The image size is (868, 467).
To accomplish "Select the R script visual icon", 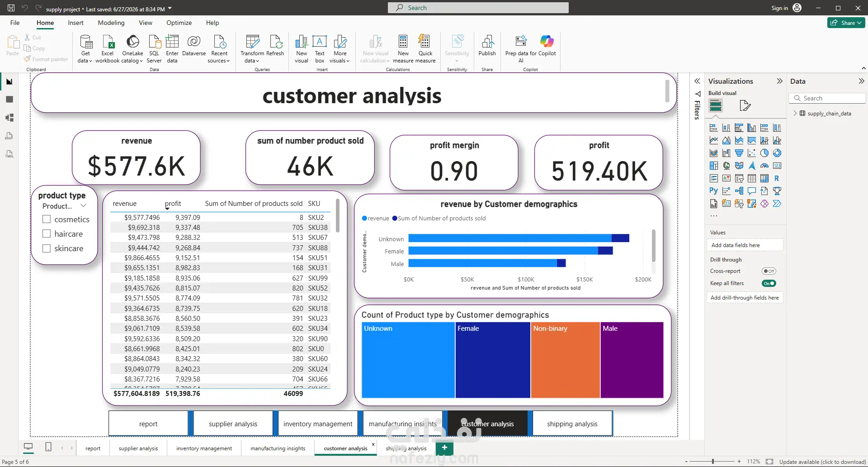I will tap(777, 178).
